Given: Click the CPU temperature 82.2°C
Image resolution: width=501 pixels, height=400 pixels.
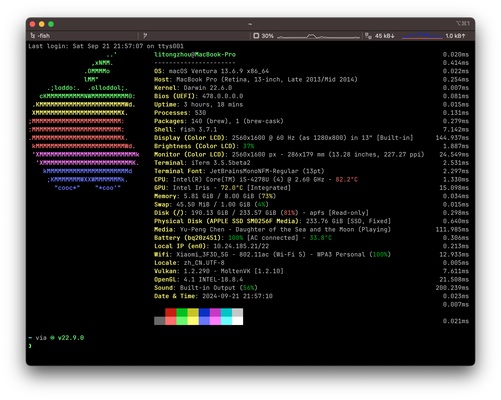Looking at the screenshot, I should 346,179.
